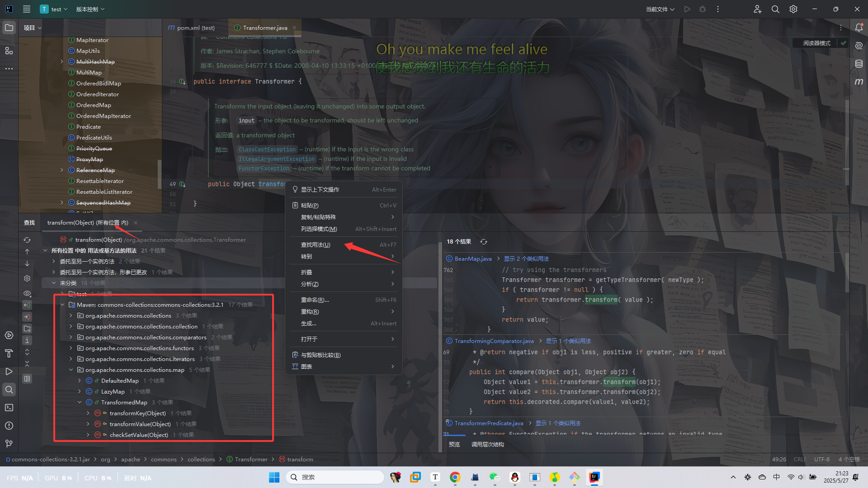The width and height of the screenshot is (868, 488).
Task: Open the BeanMap.java link in preview
Action: tap(473, 259)
